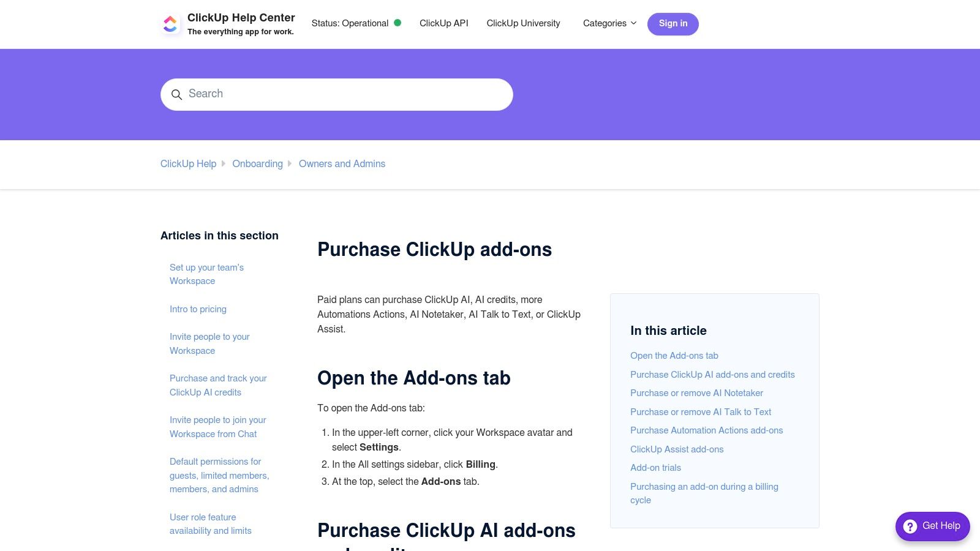This screenshot has width=980, height=551.
Task: Click the step mentioning Billing in sidebar
Action: coord(415,465)
